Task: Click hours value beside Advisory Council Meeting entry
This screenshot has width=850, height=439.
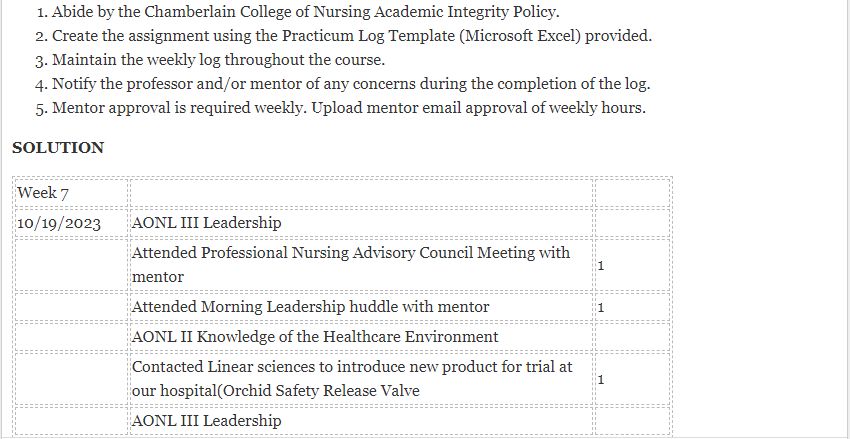Action: click(x=601, y=265)
